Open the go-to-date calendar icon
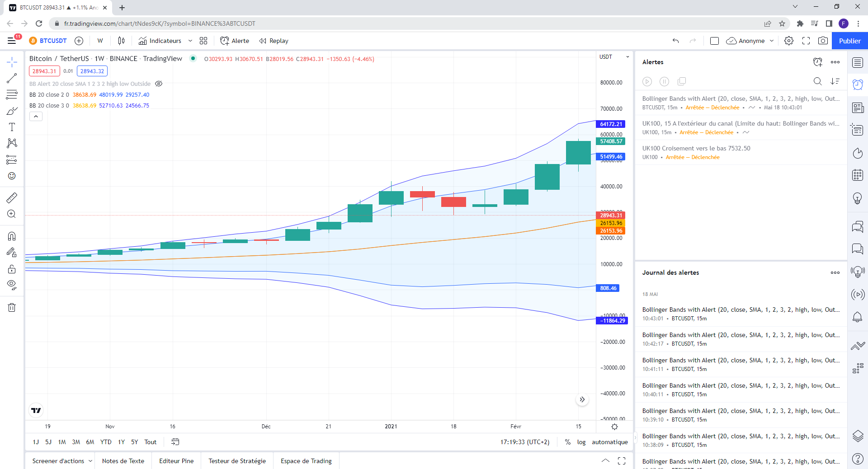The height and width of the screenshot is (469, 868). [175, 442]
